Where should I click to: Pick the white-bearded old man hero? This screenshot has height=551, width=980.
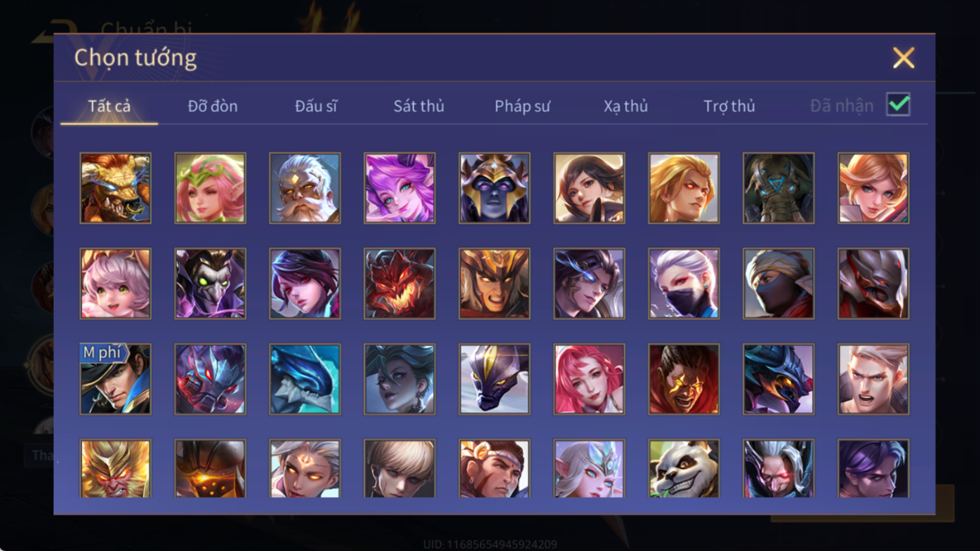[x=305, y=188]
